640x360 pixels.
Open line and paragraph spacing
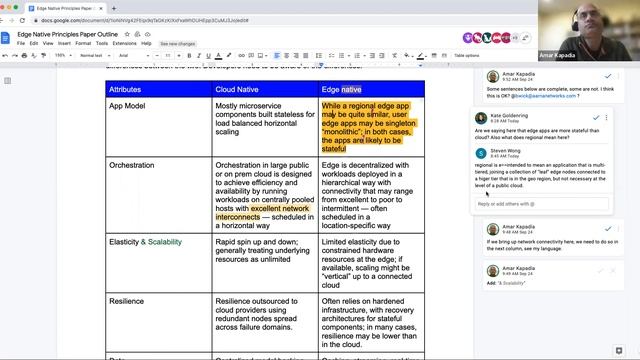[x=319, y=56]
